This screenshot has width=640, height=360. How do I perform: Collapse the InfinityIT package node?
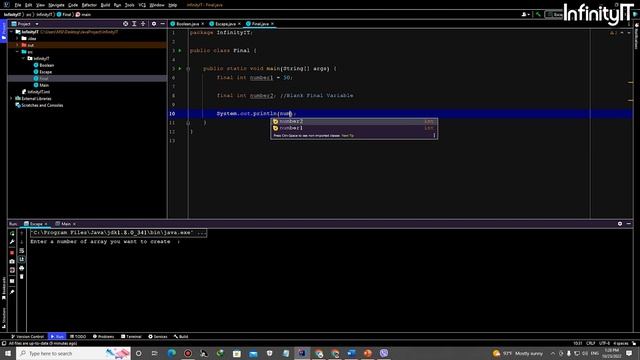[23, 58]
